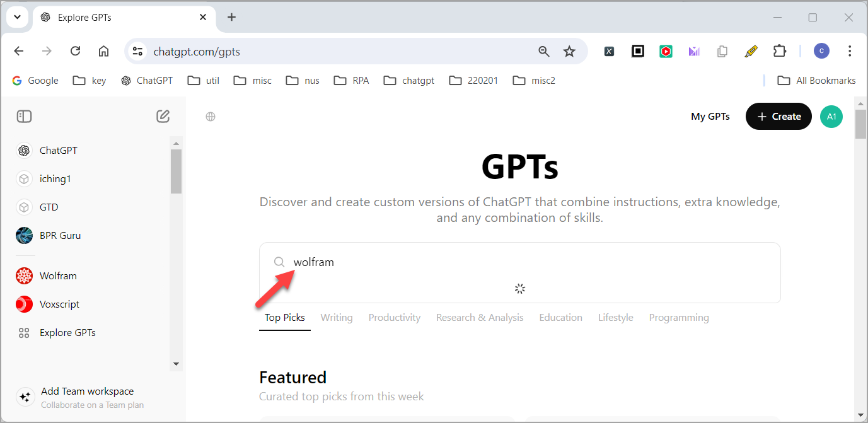Open the yellow highlighter extension
Image resolution: width=868 pixels, height=423 pixels.
tap(751, 52)
